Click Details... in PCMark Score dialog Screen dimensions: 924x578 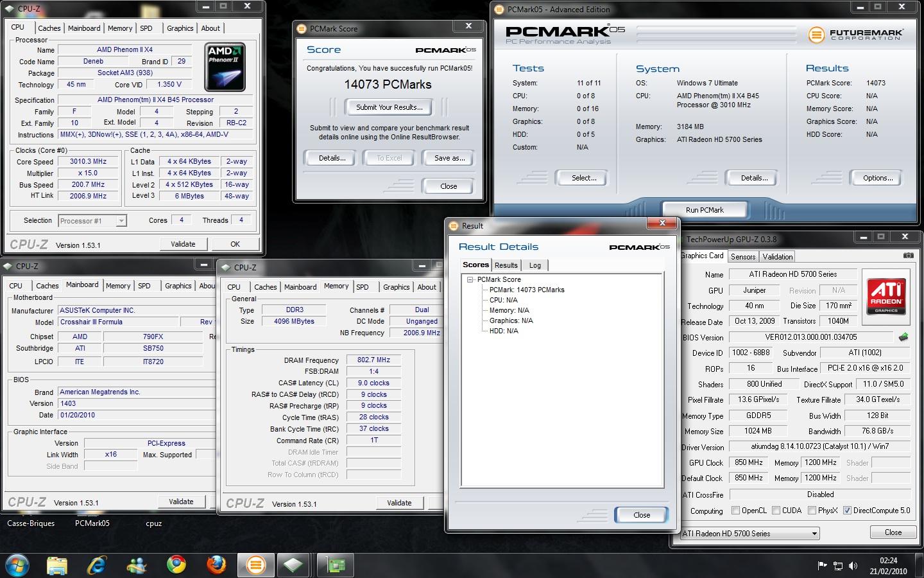[332, 158]
